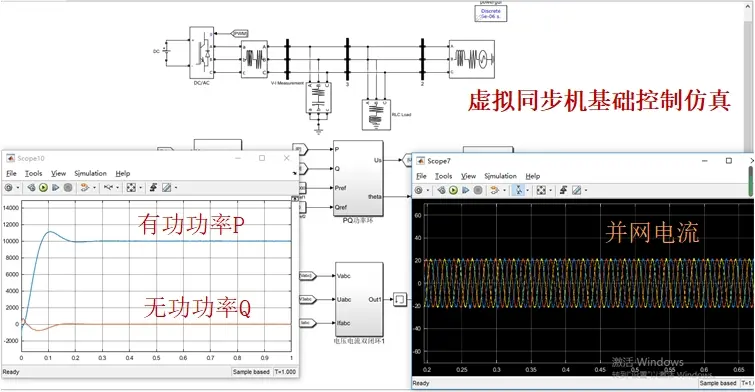Click Highlight Simulink Block icon in Scope10
Screen dimensions: 755x392
(85, 188)
